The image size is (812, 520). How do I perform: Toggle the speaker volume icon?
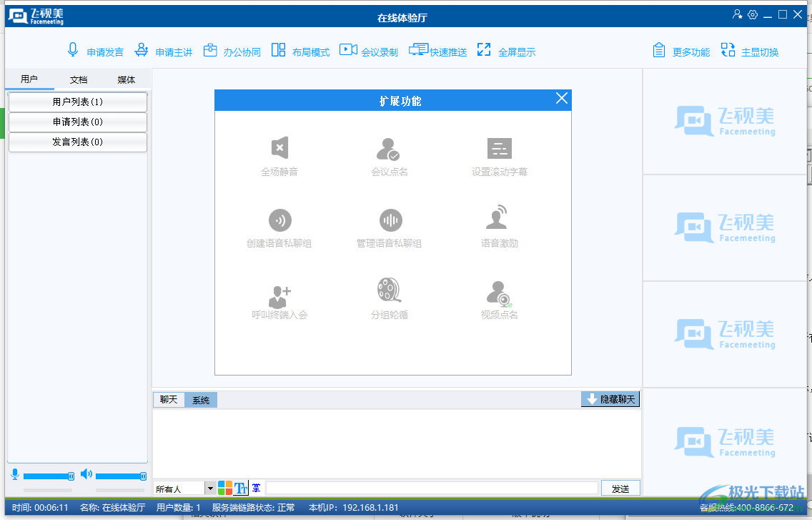(86, 474)
